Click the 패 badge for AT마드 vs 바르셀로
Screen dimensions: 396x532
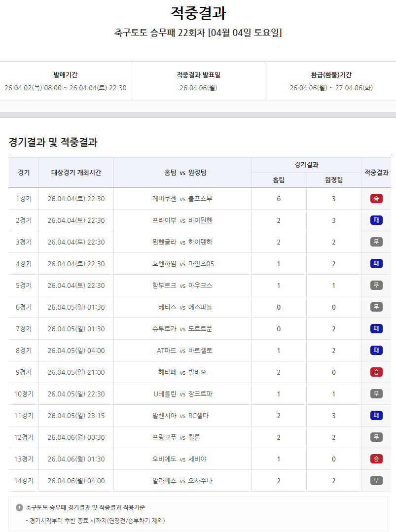coord(376,350)
